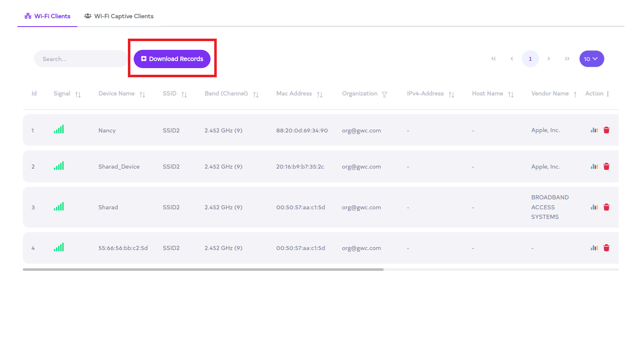Go to the next page

(x=549, y=59)
